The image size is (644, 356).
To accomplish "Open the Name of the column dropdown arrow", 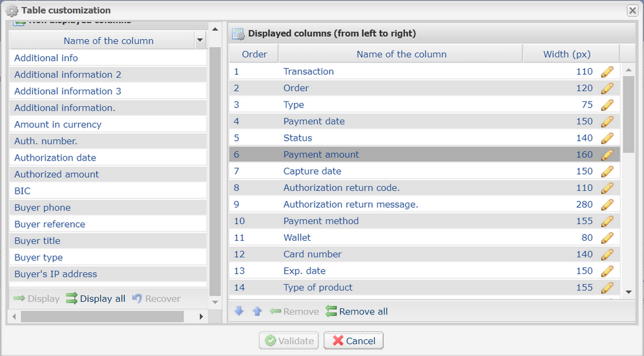I will pyautogui.click(x=200, y=41).
